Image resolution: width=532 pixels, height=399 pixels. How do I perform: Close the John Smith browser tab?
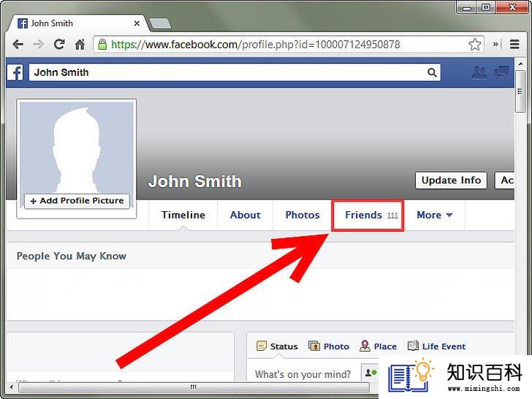pyautogui.click(x=137, y=23)
